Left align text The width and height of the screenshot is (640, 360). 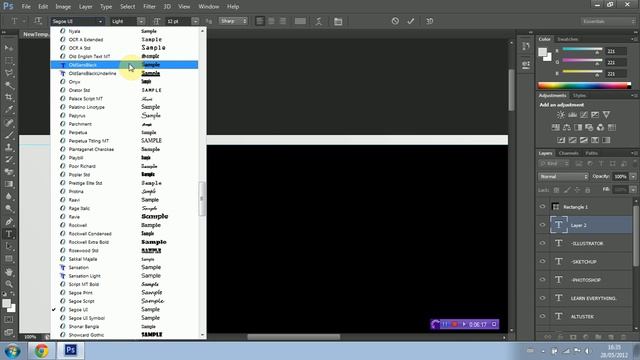(x=260, y=21)
